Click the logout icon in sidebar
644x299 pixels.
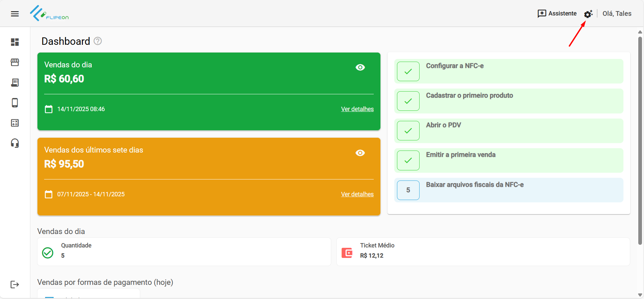pyautogui.click(x=15, y=285)
